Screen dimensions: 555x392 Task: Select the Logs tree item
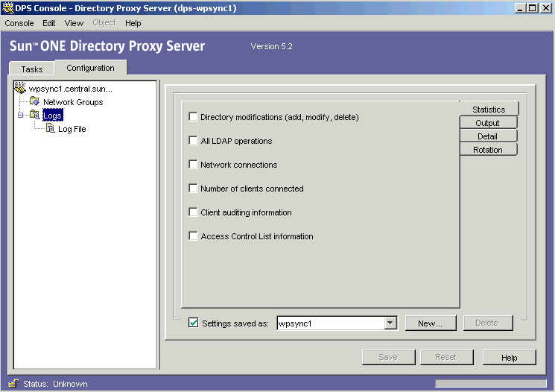tap(52, 116)
